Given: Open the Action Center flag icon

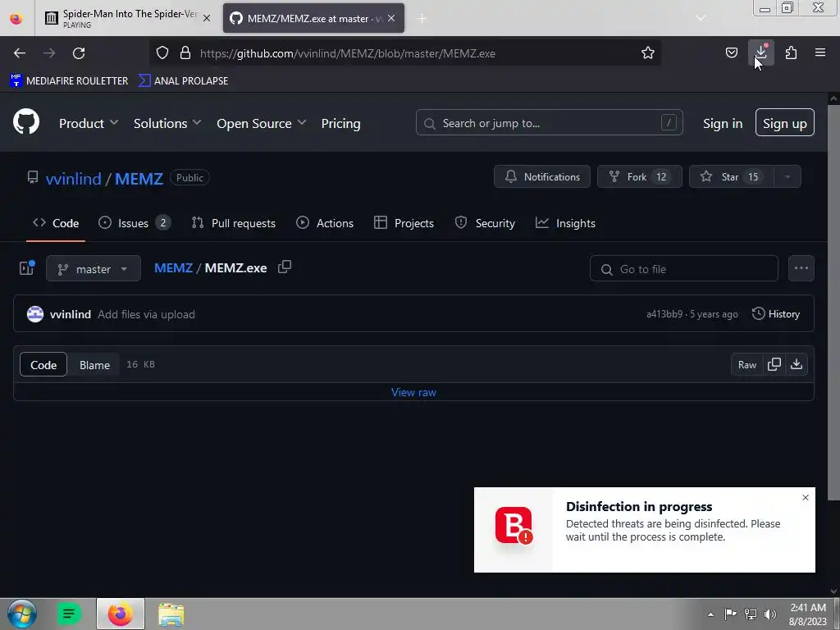Looking at the screenshot, I should 730,614.
